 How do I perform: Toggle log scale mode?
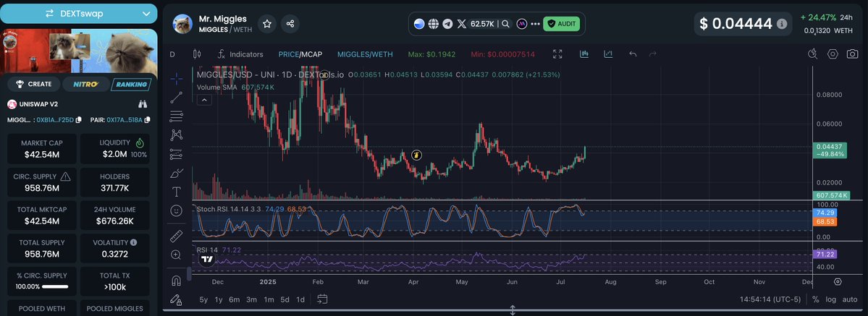point(831,299)
